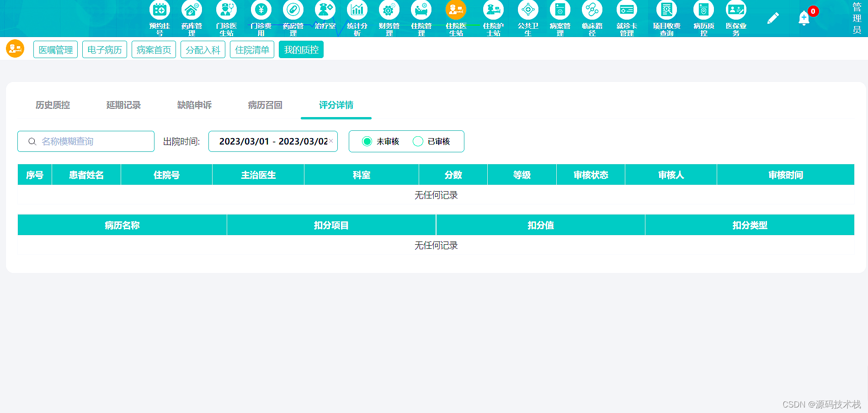Open the 住院护士站 module icon

point(493,10)
